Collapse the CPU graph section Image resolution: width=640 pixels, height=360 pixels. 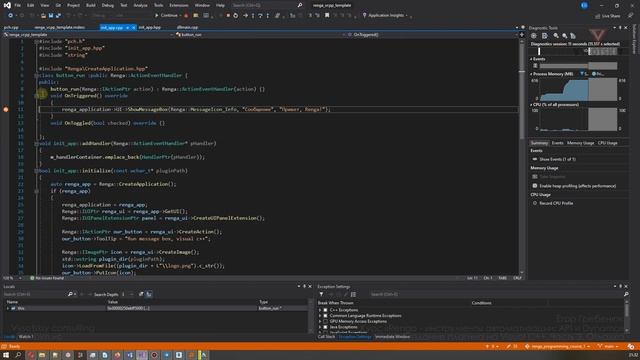[x=531, y=105]
